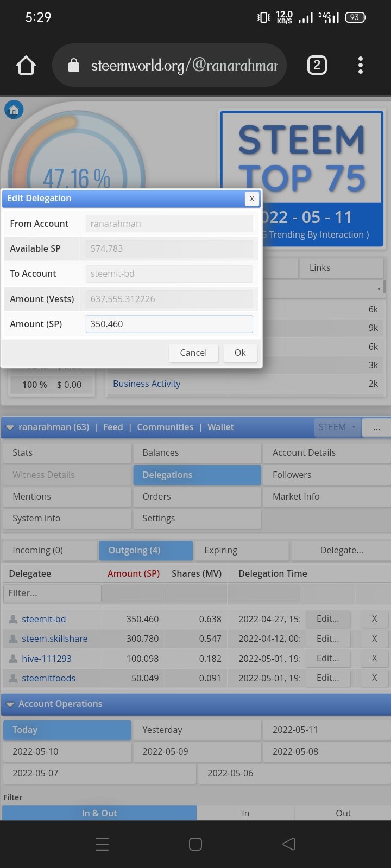
Task: Click the '...' more options button
Action: [376, 427]
